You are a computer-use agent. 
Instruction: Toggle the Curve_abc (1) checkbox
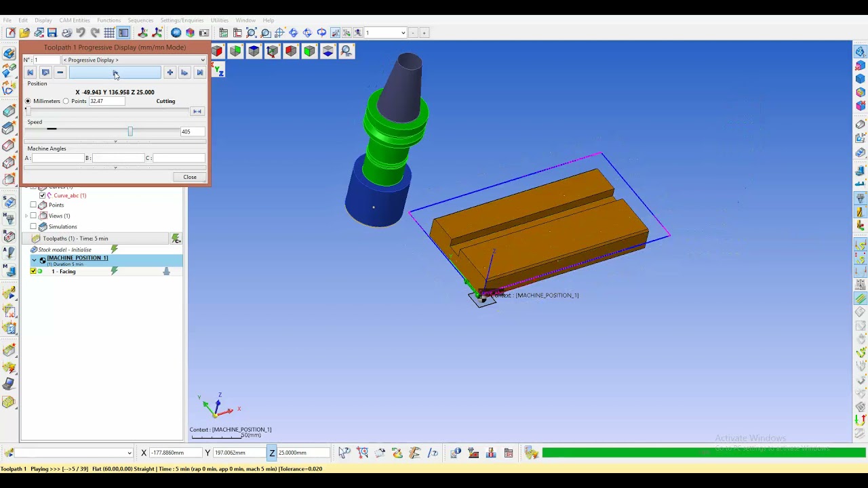42,195
